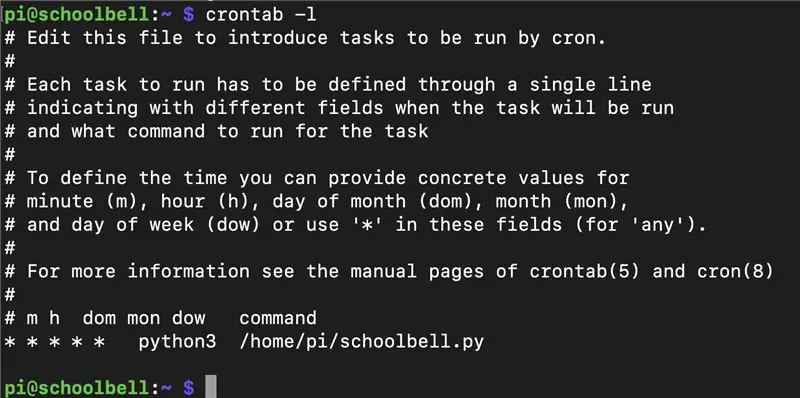Click the 'cron(8)' manual reference
Image resolution: width=800 pixels, height=398 pixels.
click(735, 271)
